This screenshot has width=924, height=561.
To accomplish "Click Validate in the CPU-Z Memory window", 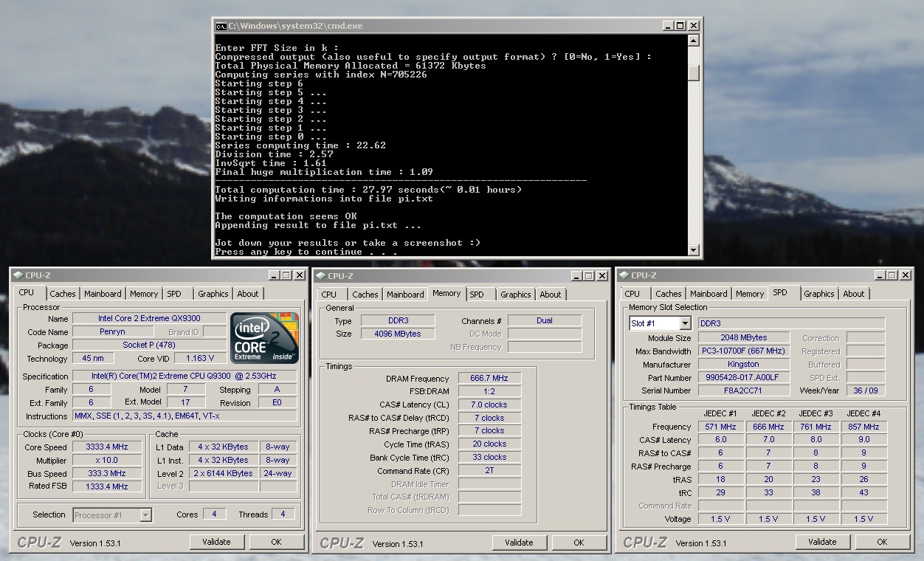I will pyautogui.click(x=519, y=543).
